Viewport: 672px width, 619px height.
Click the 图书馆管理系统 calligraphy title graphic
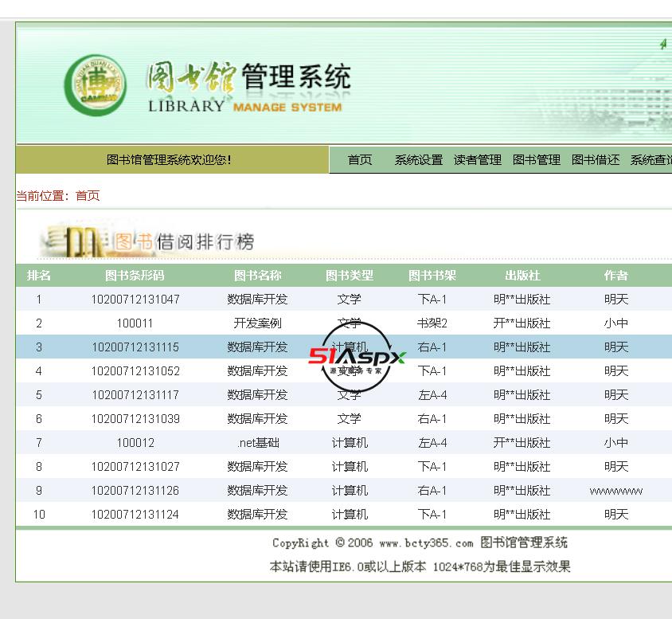coord(248,80)
